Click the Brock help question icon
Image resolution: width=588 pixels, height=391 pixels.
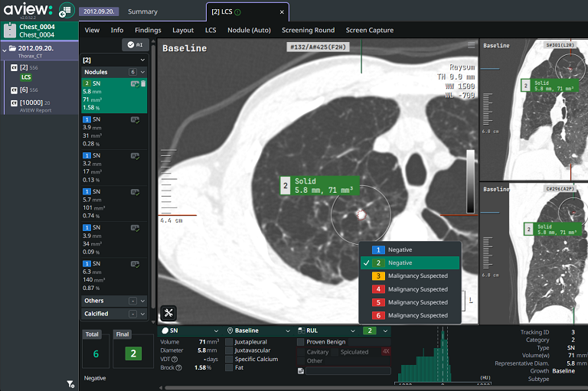coord(178,368)
